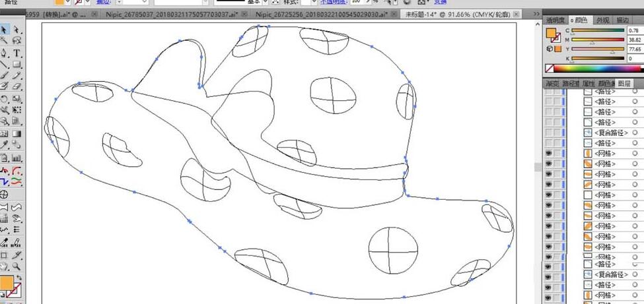Show the hidden 复合路径 layer row

click(548, 133)
